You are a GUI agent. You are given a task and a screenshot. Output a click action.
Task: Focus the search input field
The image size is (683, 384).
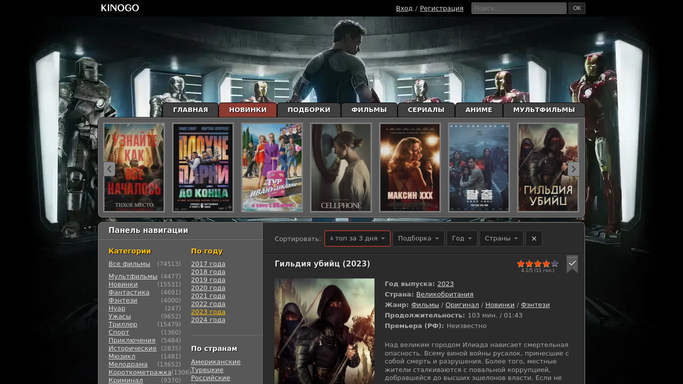tap(519, 8)
